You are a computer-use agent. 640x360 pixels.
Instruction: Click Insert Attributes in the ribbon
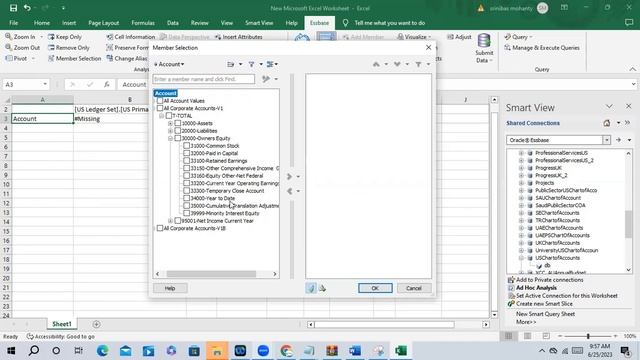tap(238, 37)
